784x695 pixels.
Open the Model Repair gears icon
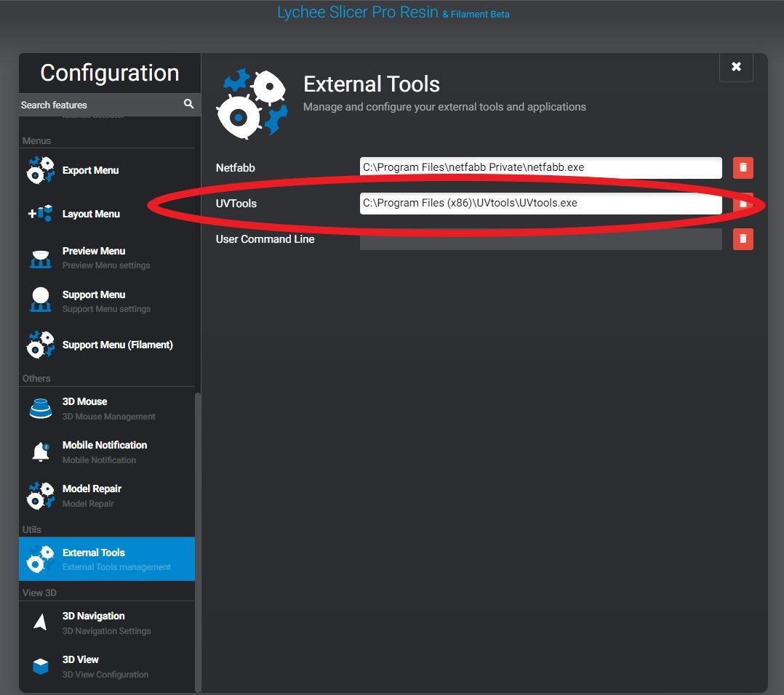coord(41,496)
